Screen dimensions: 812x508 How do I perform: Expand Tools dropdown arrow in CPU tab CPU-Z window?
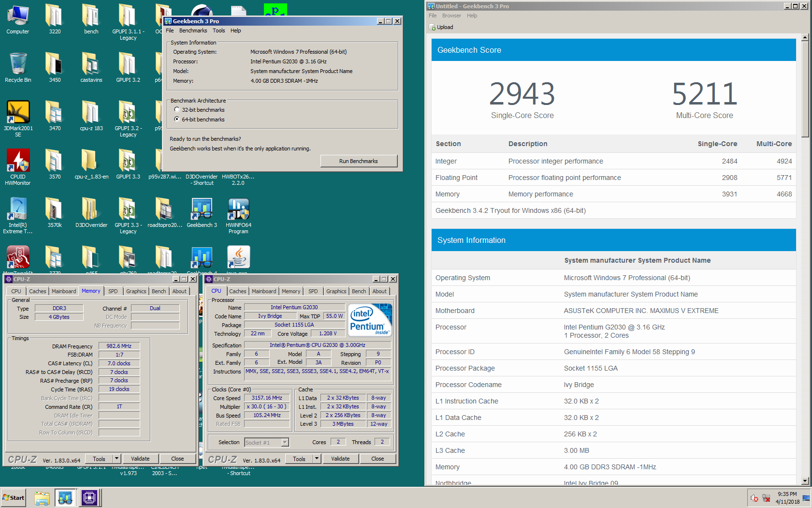[317, 459]
